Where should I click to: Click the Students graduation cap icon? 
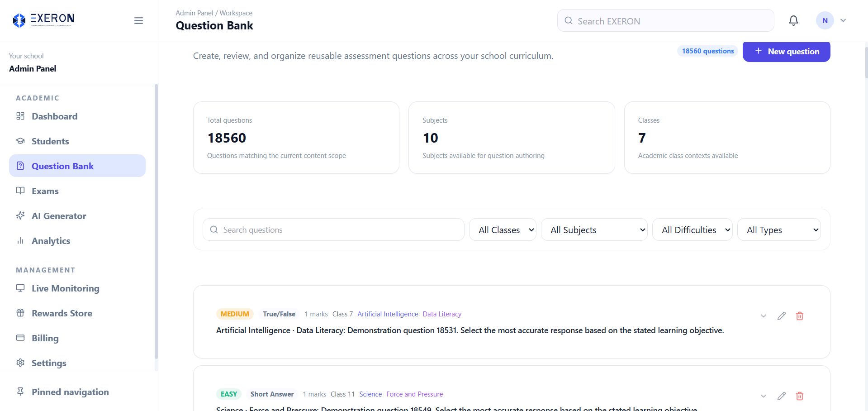(x=20, y=141)
